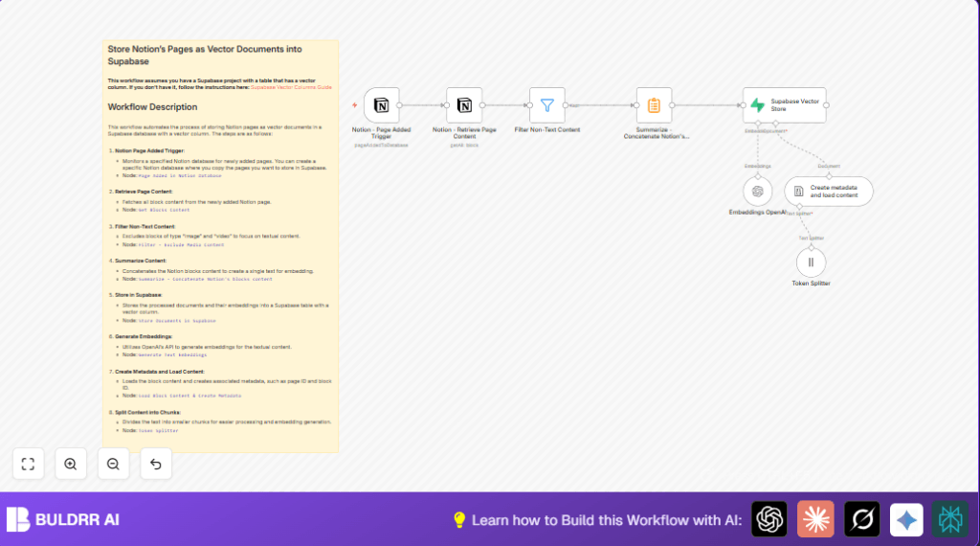Reset the canvas zoom with undo arrow
980x546 pixels.
(x=156, y=464)
